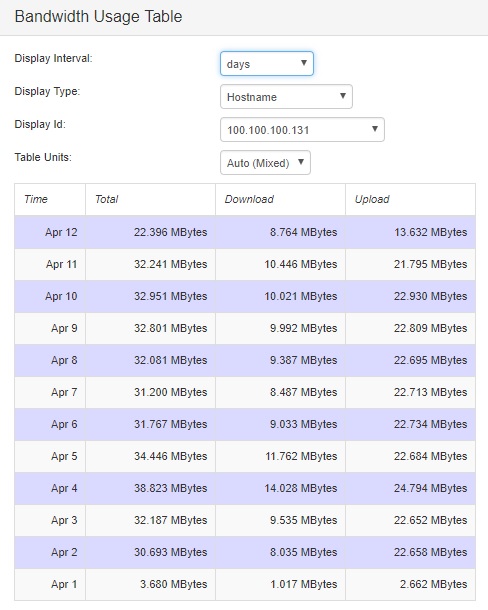Open the Display Type Hostname dropdown
This screenshot has height=610, width=488.
coord(286,96)
